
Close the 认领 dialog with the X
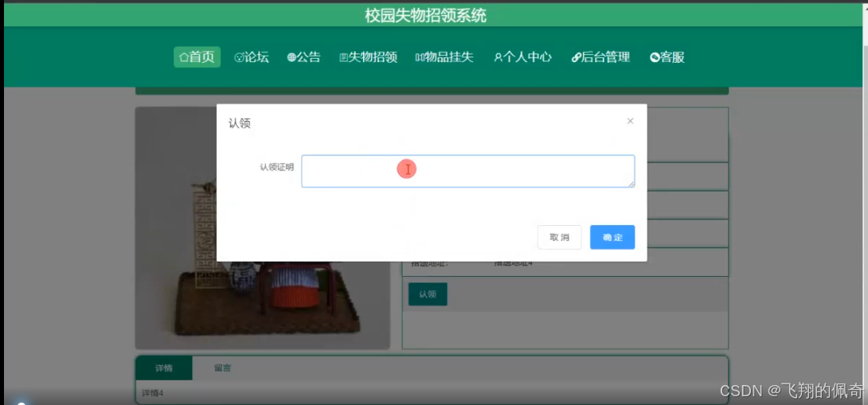coord(630,121)
